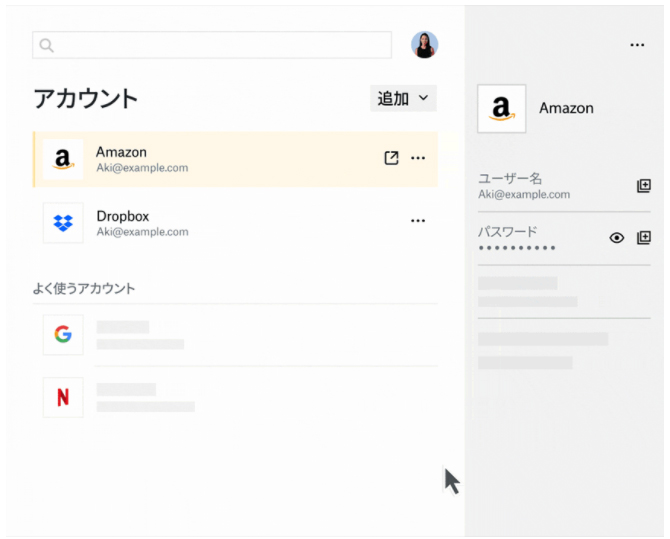Viewport: 670px width, 539px height.
Task: Open more options for Dropbox row
Action: click(x=418, y=221)
